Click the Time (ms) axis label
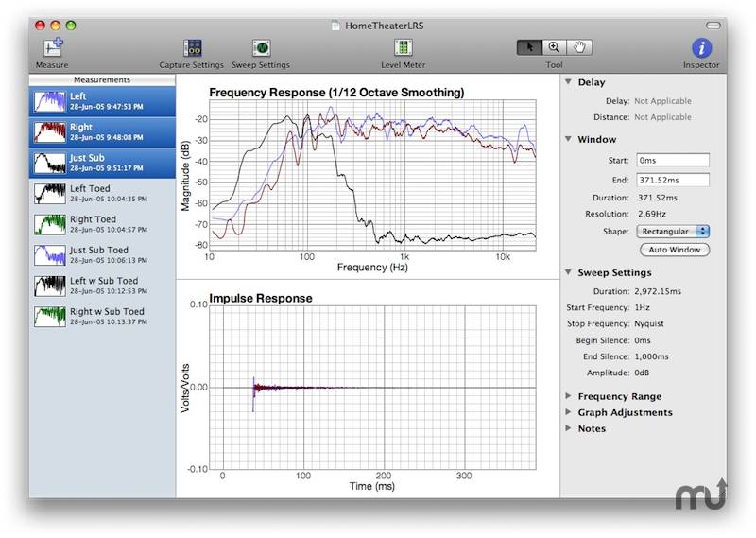This screenshot has width=756, height=538. click(372, 486)
